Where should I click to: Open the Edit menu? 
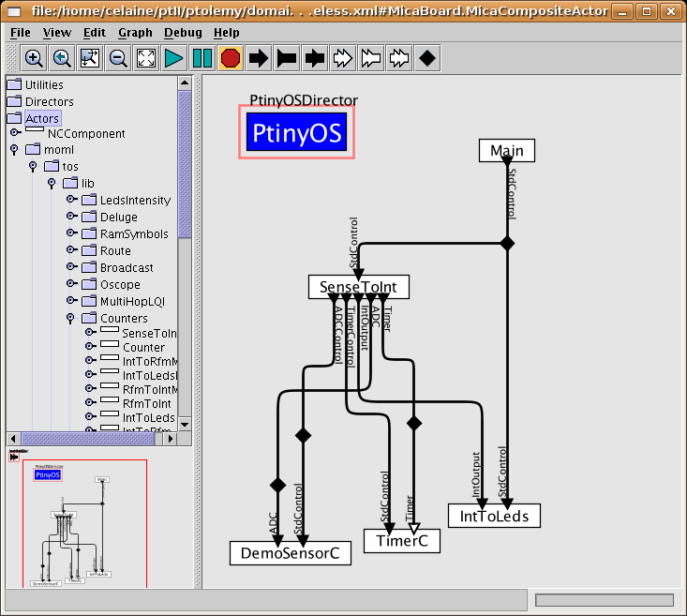point(95,33)
